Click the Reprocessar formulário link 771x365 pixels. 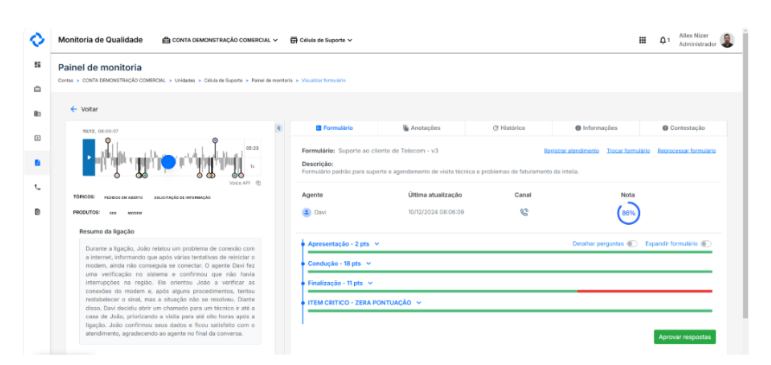click(686, 151)
